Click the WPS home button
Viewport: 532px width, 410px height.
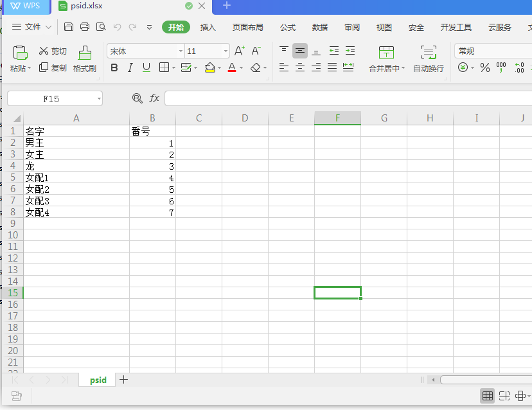(x=26, y=6)
